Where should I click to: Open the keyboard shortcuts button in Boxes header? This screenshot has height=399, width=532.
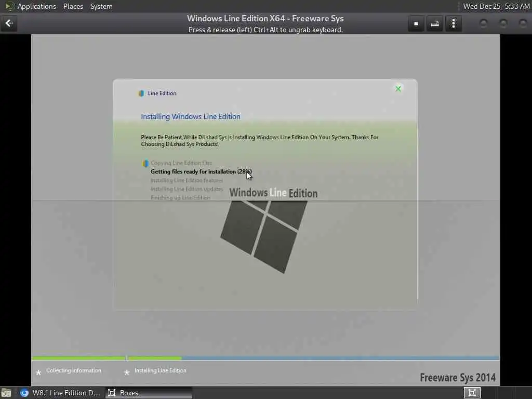tap(435, 23)
